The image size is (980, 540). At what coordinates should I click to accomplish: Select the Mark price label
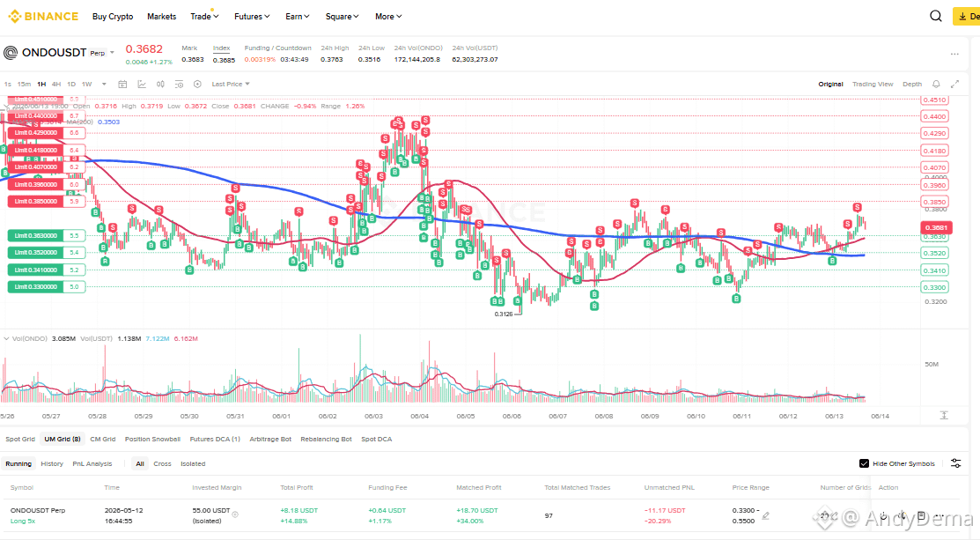point(189,48)
